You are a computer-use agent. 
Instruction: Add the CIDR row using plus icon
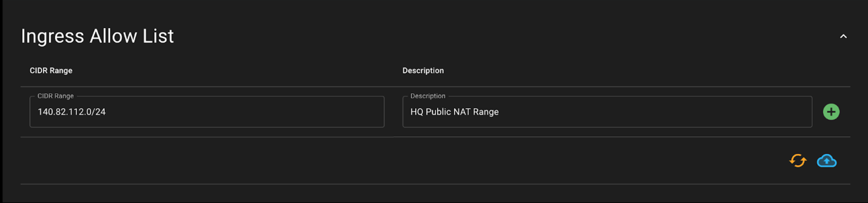831,112
